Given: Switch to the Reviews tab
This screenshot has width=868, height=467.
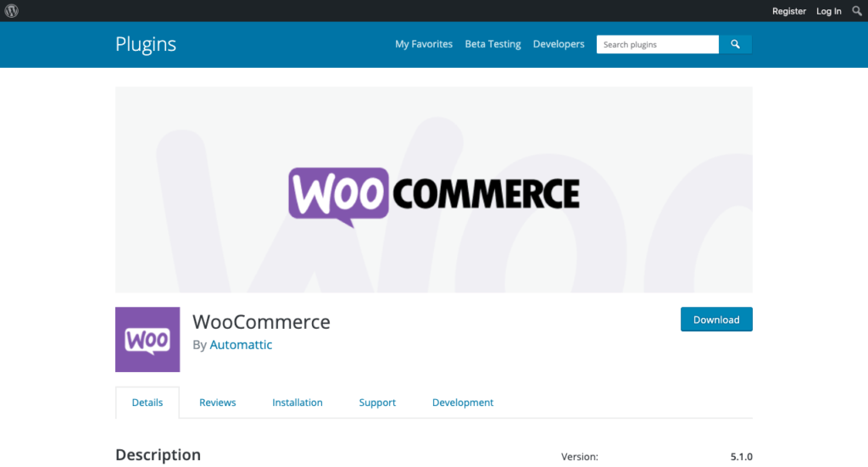Looking at the screenshot, I should (218, 403).
